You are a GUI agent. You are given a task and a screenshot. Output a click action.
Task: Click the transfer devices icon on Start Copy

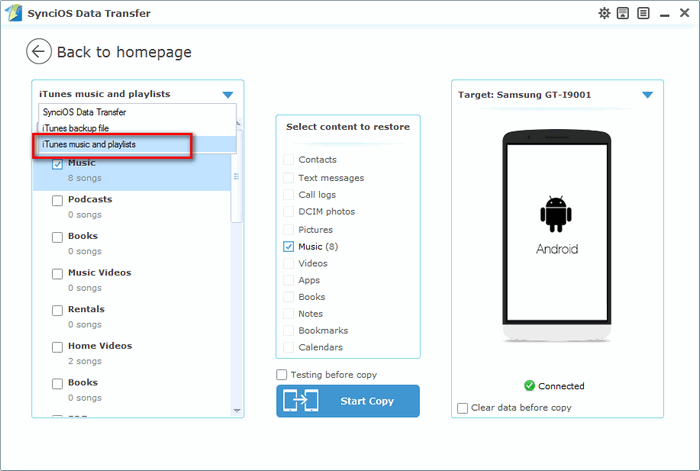pos(300,400)
